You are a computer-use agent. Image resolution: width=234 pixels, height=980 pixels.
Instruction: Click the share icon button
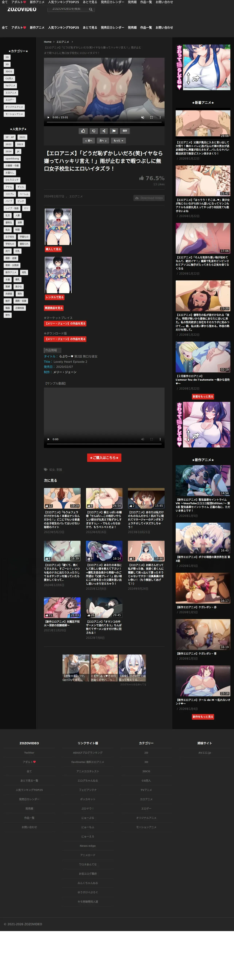pos(104,131)
